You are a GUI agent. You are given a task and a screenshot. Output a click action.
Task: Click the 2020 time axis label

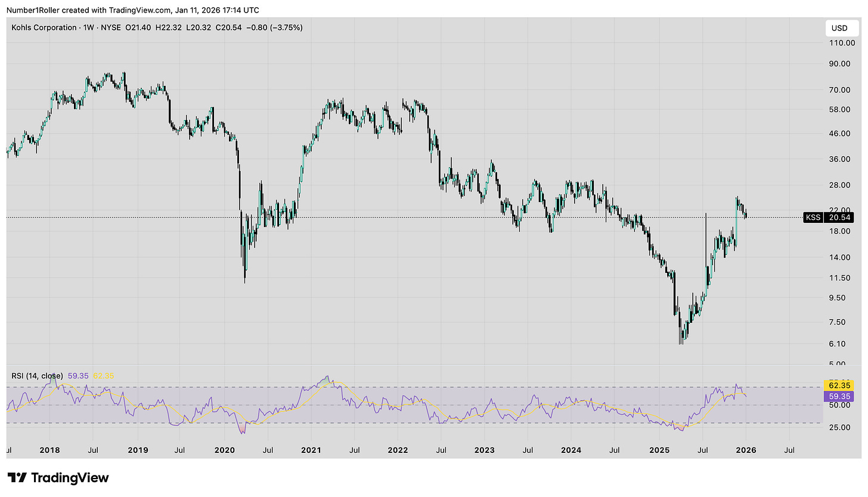pos(225,450)
